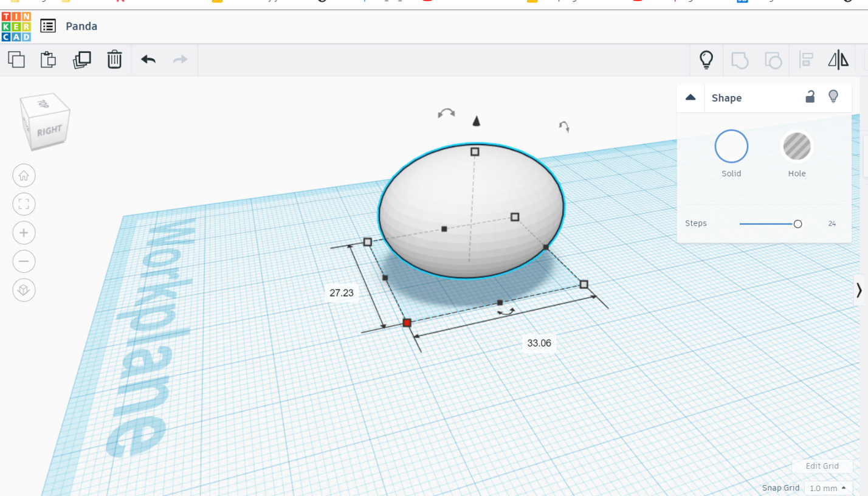
Task: Open the Snap Grid 1.0 mm dropdown
Action: 828,488
